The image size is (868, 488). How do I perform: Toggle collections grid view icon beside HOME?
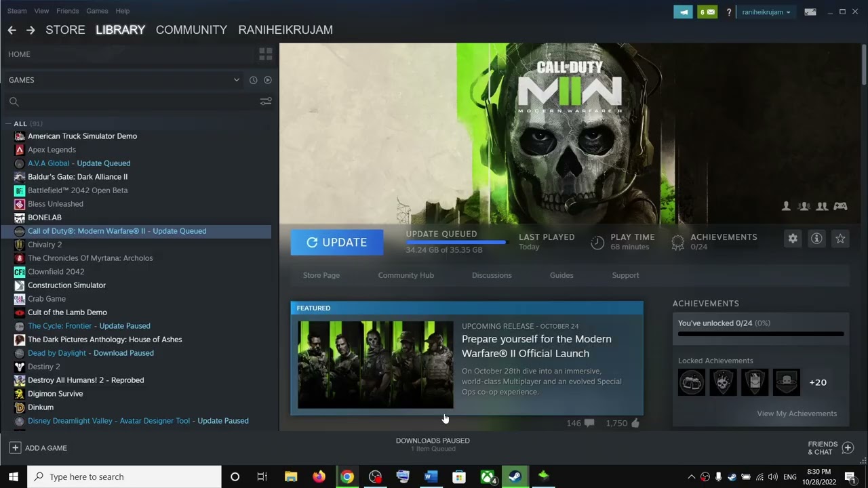point(266,54)
